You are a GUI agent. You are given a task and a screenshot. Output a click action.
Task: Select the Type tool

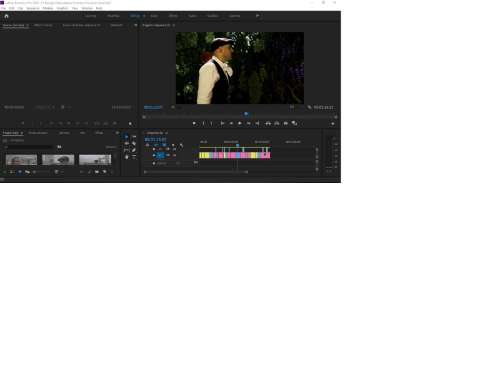coord(134,157)
